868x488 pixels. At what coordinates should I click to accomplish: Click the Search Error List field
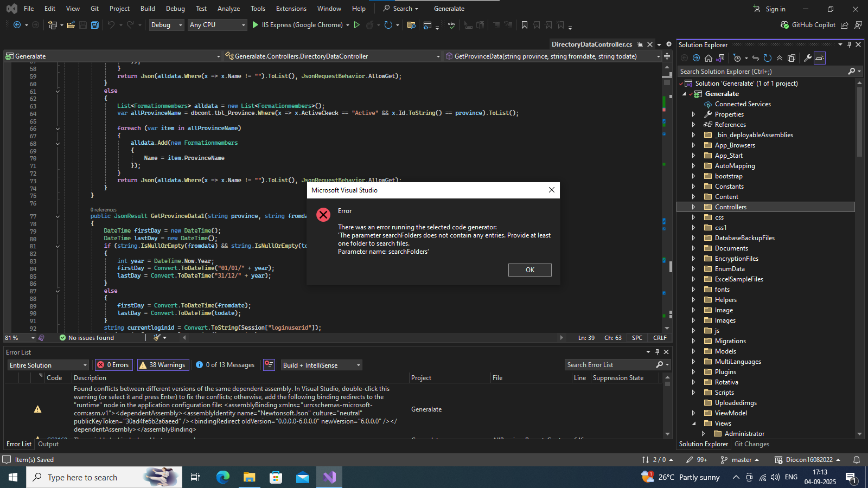[610, 365]
